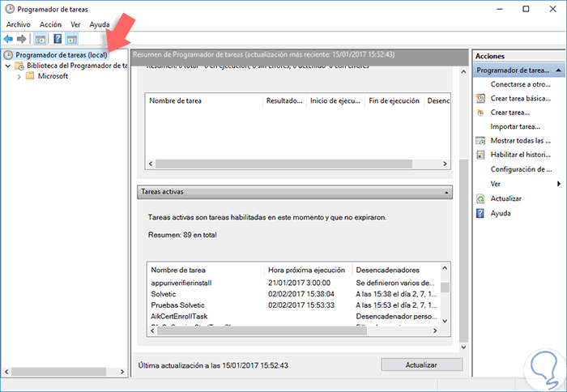Click the status table left scroll arrow
567x392 pixels.
(x=151, y=164)
